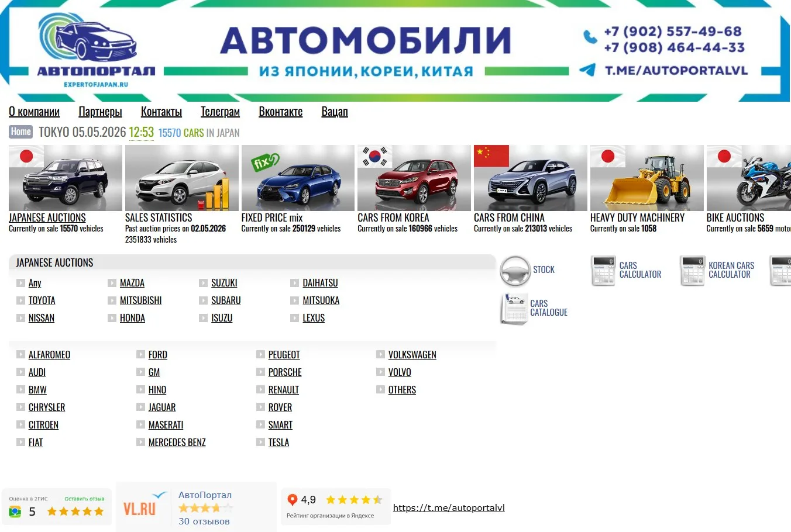Click the arrow bullet beside Volkswagen
The width and height of the screenshot is (791, 532).
pyautogui.click(x=381, y=354)
